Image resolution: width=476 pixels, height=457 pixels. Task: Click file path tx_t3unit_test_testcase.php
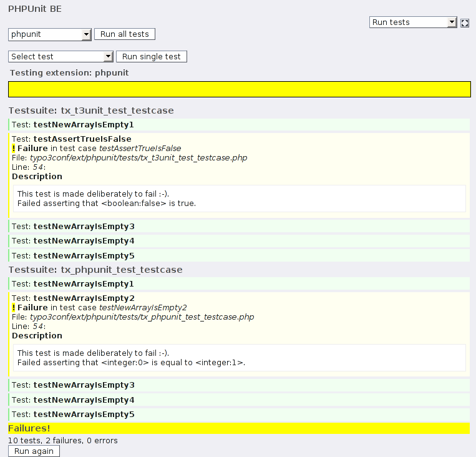(138, 158)
